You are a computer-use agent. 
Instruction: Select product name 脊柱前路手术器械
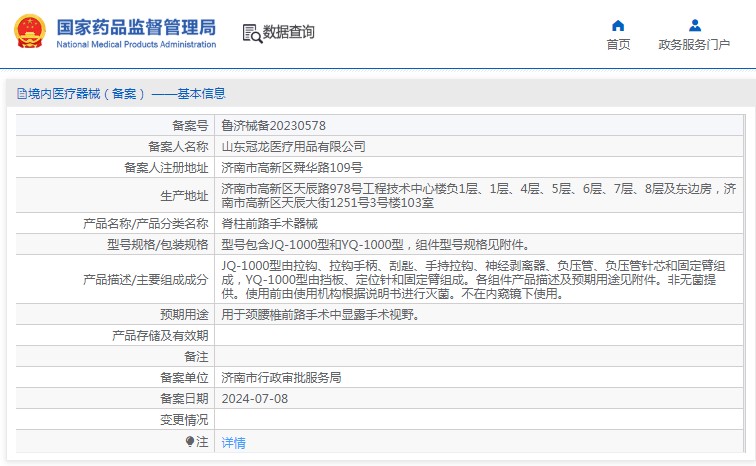click(270, 224)
